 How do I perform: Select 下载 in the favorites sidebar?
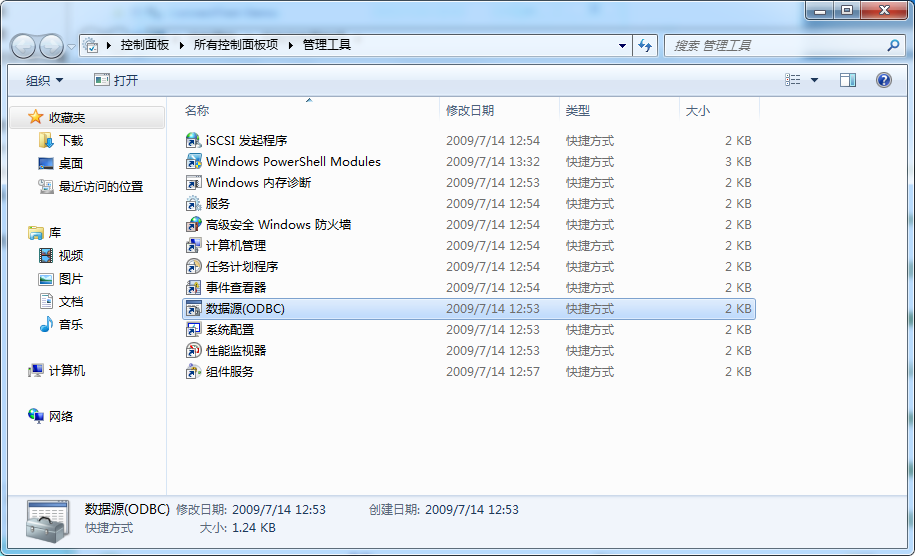(x=71, y=141)
